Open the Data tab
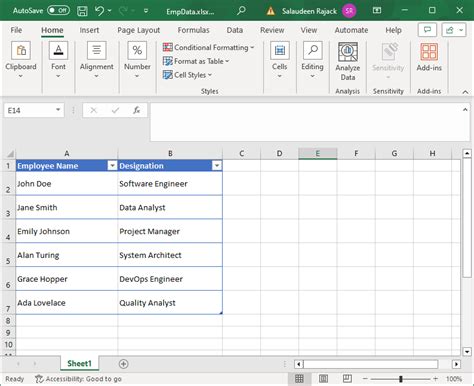The height and width of the screenshot is (386, 474). pyautogui.click(x=235, y=30)
